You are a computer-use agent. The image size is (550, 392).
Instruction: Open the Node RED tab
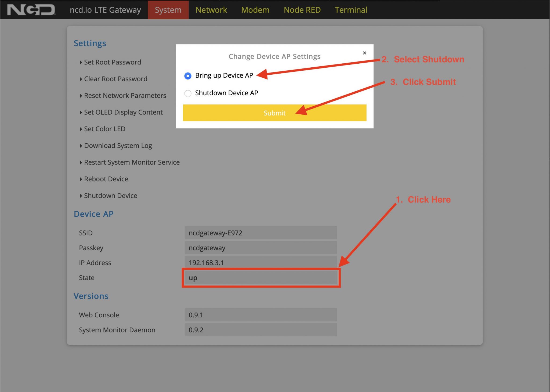(x=302, y=10)
